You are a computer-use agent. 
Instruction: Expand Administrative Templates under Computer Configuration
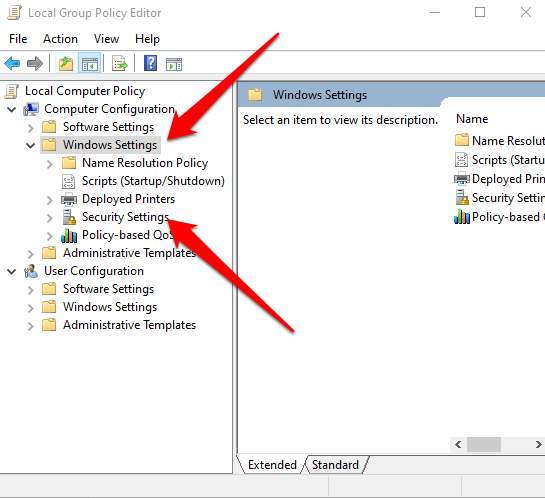point(31,254)
